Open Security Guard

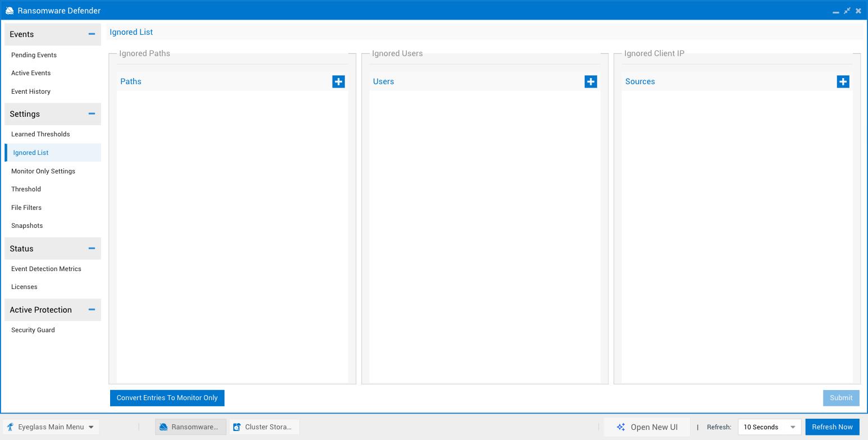click(x=33, y=330)
